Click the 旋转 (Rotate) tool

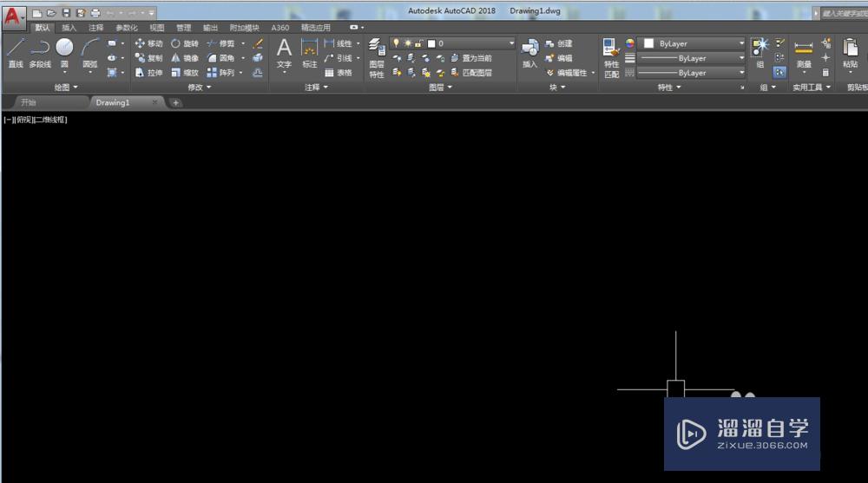(185, 43)
